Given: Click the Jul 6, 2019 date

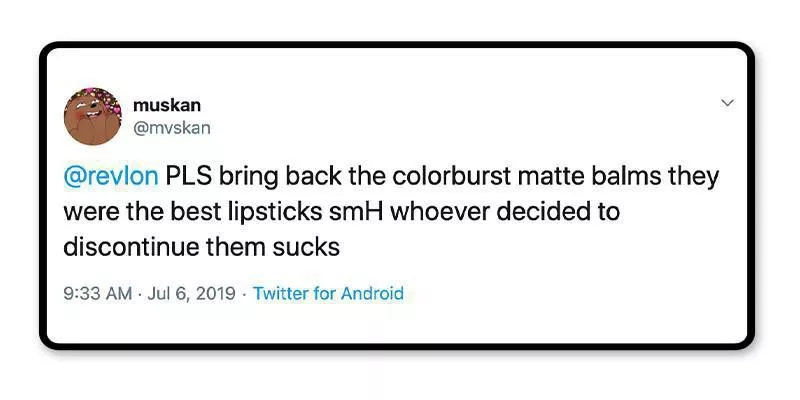Looking at the screenshot, I should tap(191, 294).
